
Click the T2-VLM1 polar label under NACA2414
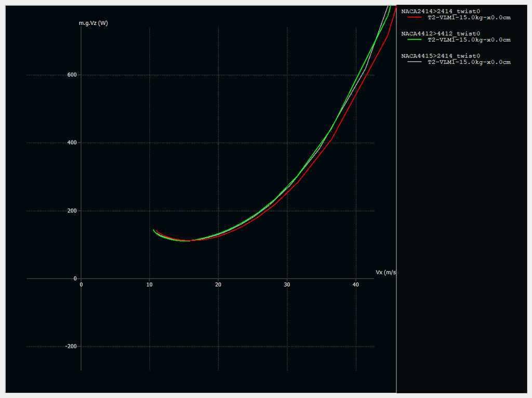click(469, 18)
